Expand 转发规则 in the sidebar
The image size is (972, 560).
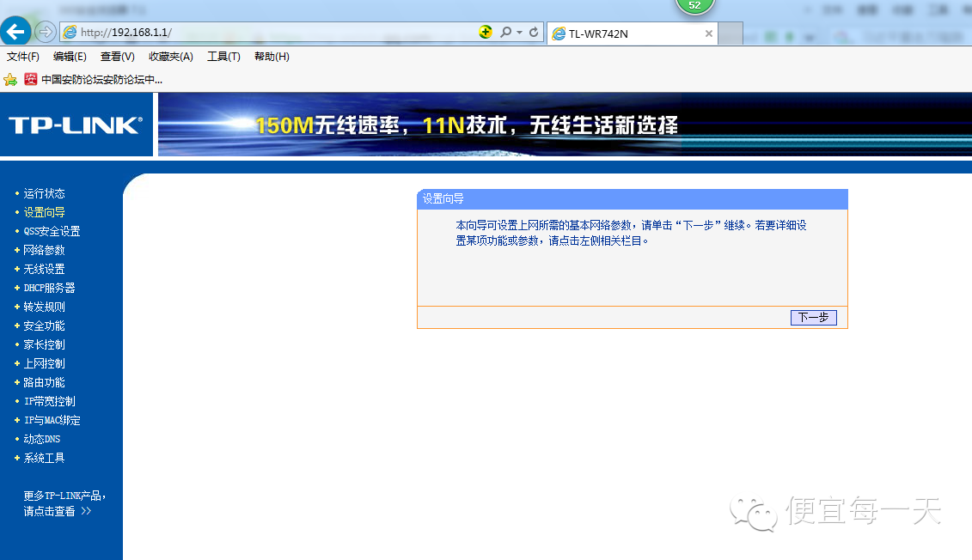43,307
